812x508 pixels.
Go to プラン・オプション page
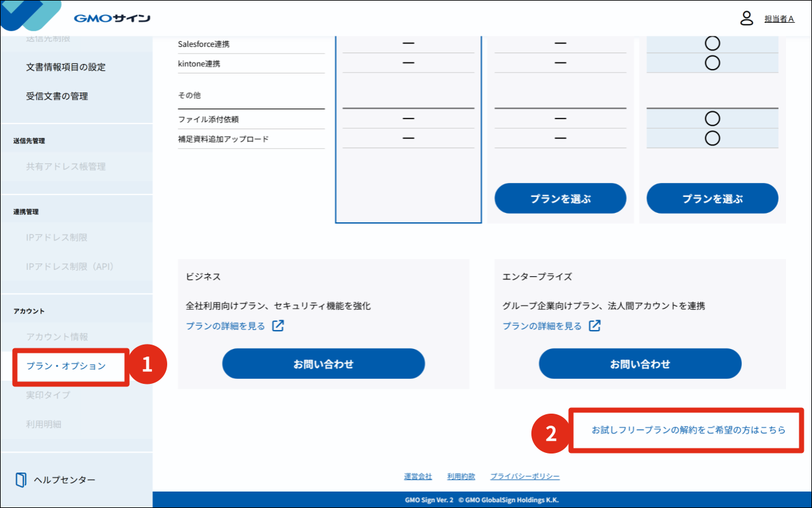pos(66,366)
